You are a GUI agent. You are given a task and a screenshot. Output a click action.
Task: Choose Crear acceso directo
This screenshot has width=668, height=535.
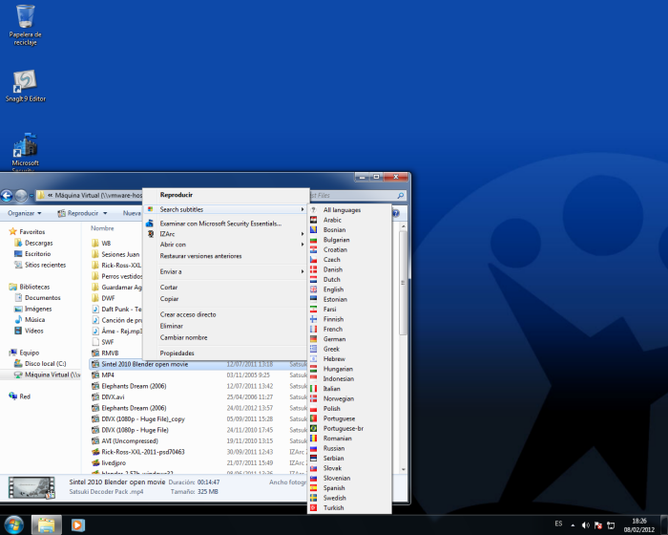(226, 314)
